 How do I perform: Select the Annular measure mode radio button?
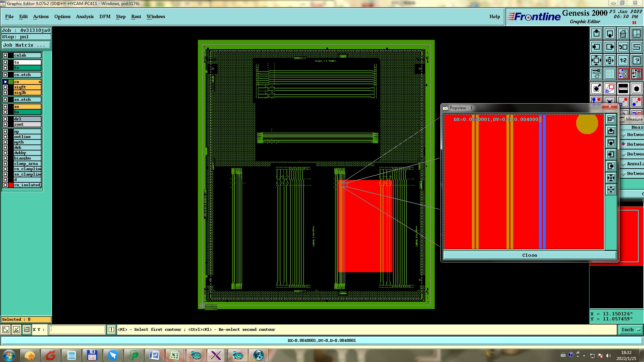[624, 164]
